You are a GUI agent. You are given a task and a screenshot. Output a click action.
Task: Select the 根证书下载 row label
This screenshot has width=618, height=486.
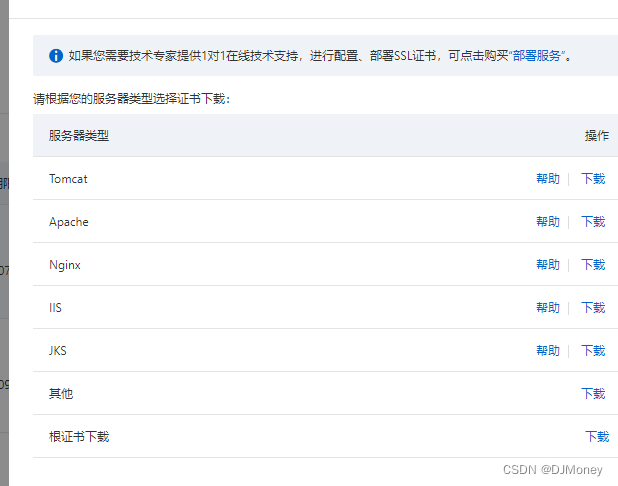pyautogui.click(x=79, y=436)
